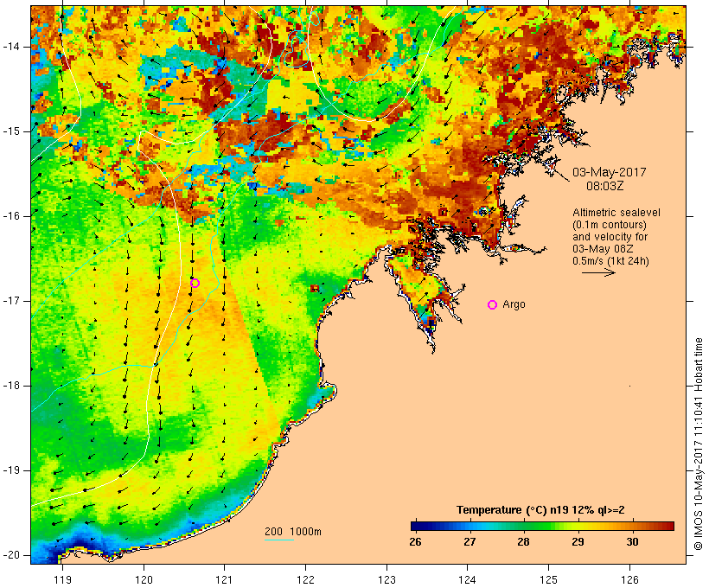Click the 03-May-2017 date text
709x588 pixels.
pyautogui.click(x=609, y=172)
